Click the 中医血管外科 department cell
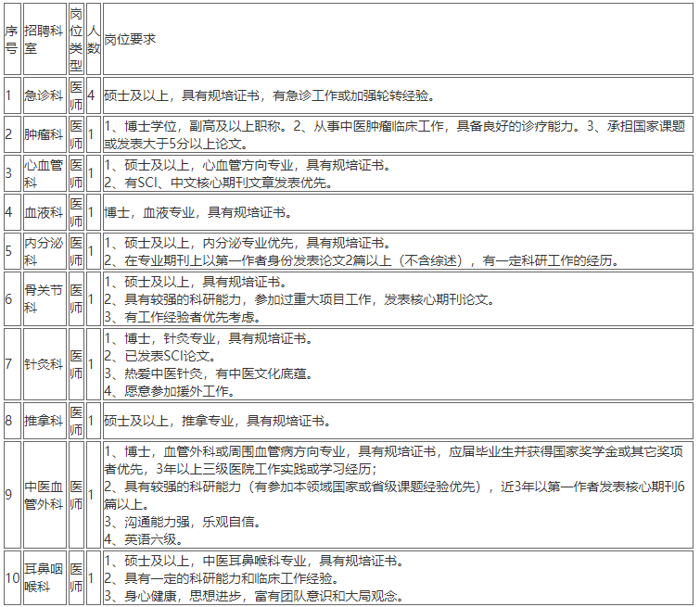Image resolution: width=700 pixels, height=607 pixels. click(44, 494)
